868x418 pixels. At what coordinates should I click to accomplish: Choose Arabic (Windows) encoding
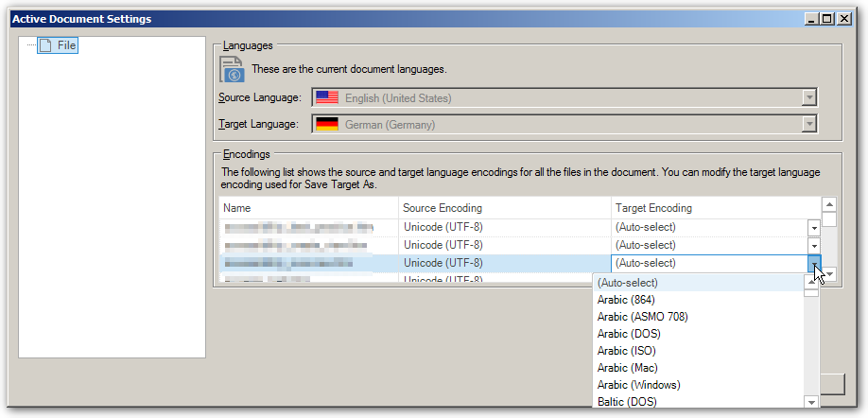click(699, 385)
